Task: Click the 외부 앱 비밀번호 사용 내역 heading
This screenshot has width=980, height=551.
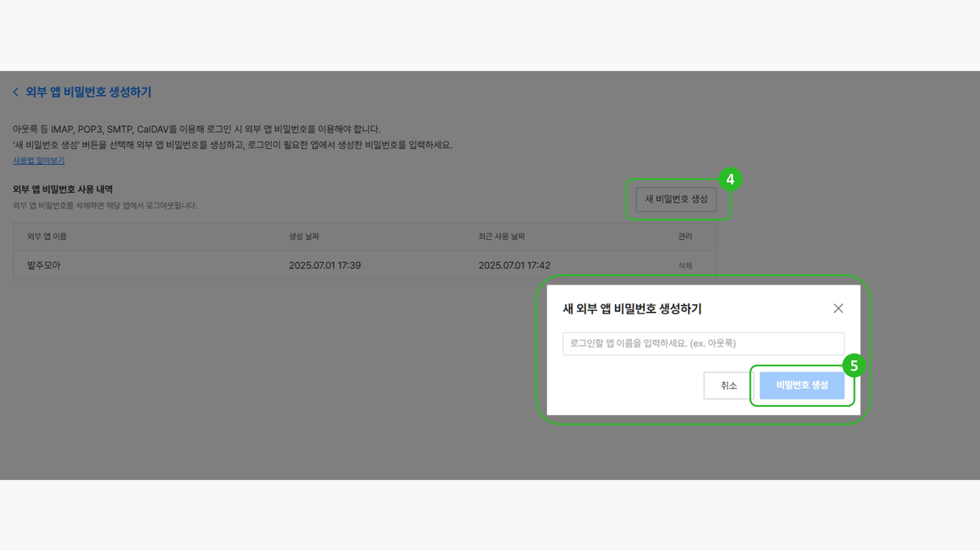Action: (x=63, y=189)
